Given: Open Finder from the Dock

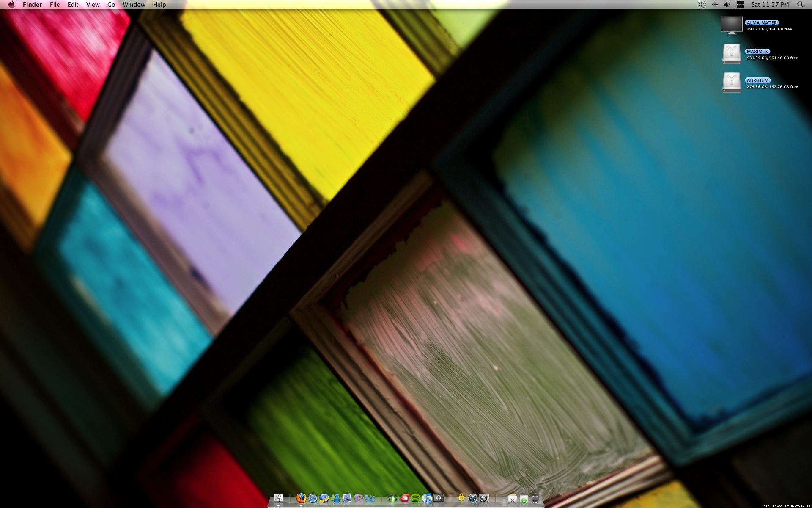Looking at the screenshot, I should 279,498.
